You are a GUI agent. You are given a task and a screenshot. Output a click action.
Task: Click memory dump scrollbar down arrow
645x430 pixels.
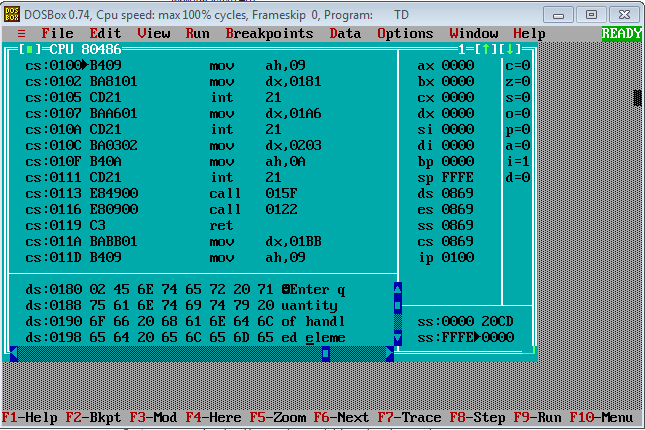398,338
